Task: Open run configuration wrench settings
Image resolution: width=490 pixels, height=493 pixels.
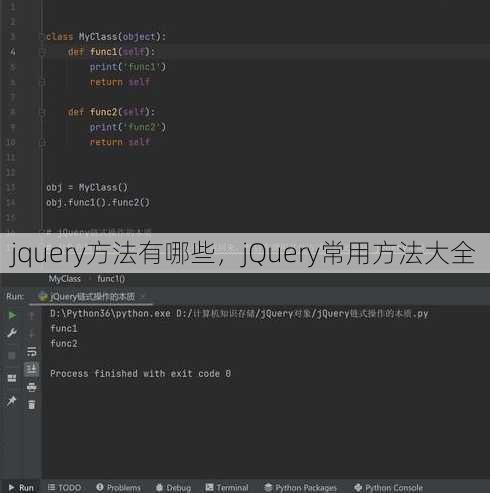Action: click(x=12, y=333)
